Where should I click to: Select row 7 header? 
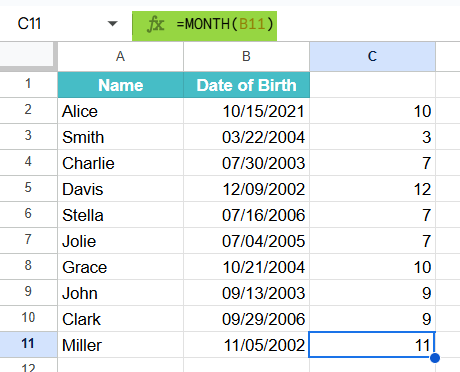tap(28, 240)
